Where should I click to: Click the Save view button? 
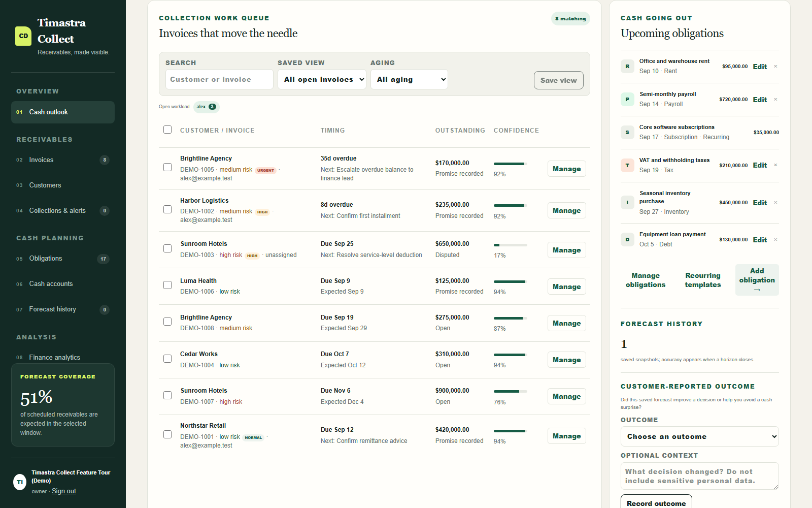pyautogui.click(x=558, y=80)
